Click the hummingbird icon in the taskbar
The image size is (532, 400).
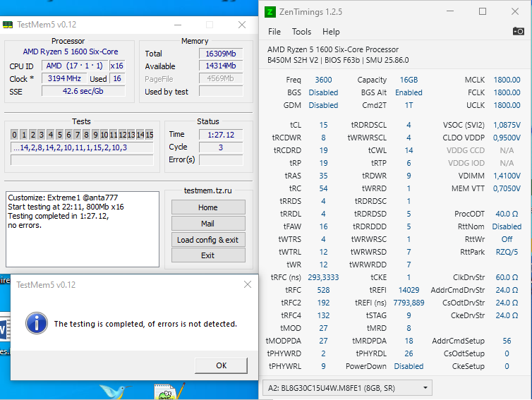point(115,392)
